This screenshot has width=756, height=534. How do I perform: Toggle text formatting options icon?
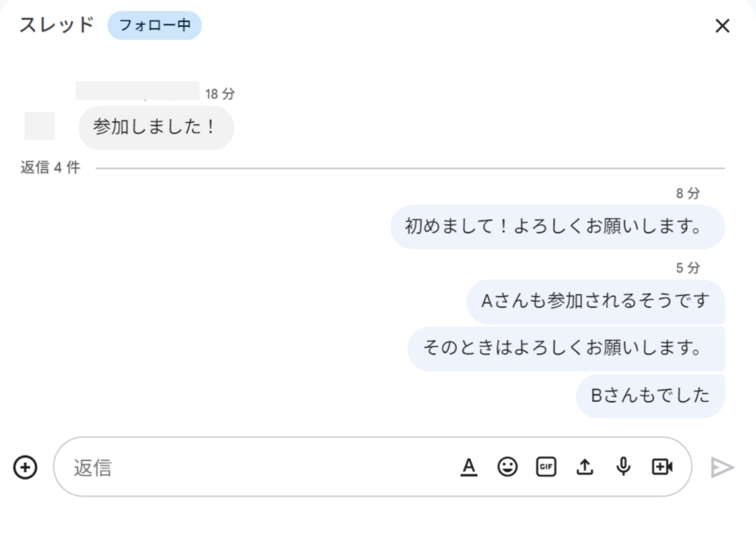click(x=469, y=467)
